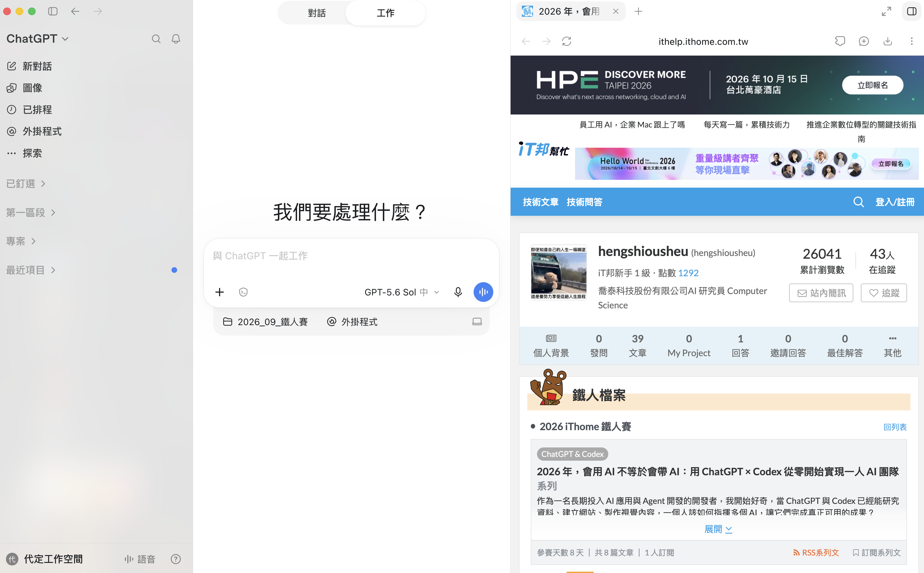
Task: Click 立即報名 on the HPE banner
Action: 872,85
